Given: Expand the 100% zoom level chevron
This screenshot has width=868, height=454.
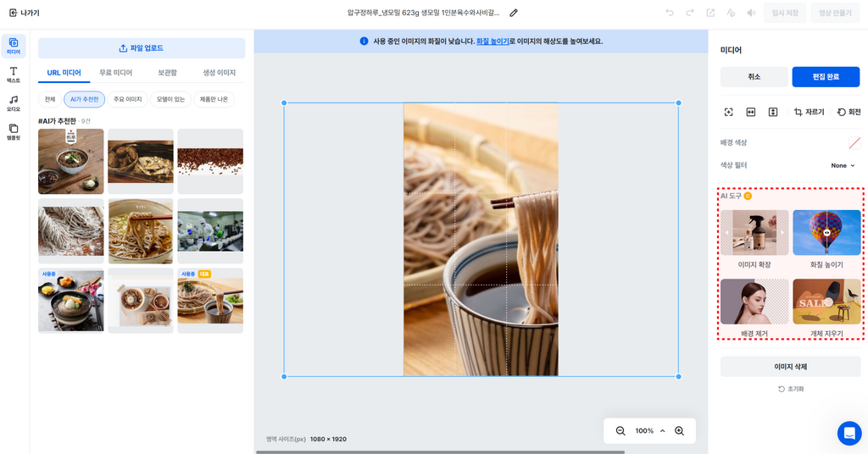Looking at the screenshot, I should (662, 431).
